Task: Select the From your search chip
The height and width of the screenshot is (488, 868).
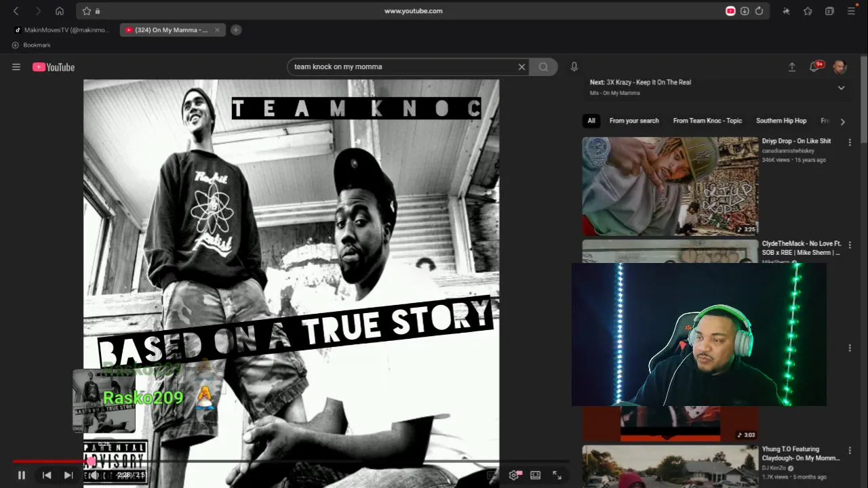Action: pos(634,121)
